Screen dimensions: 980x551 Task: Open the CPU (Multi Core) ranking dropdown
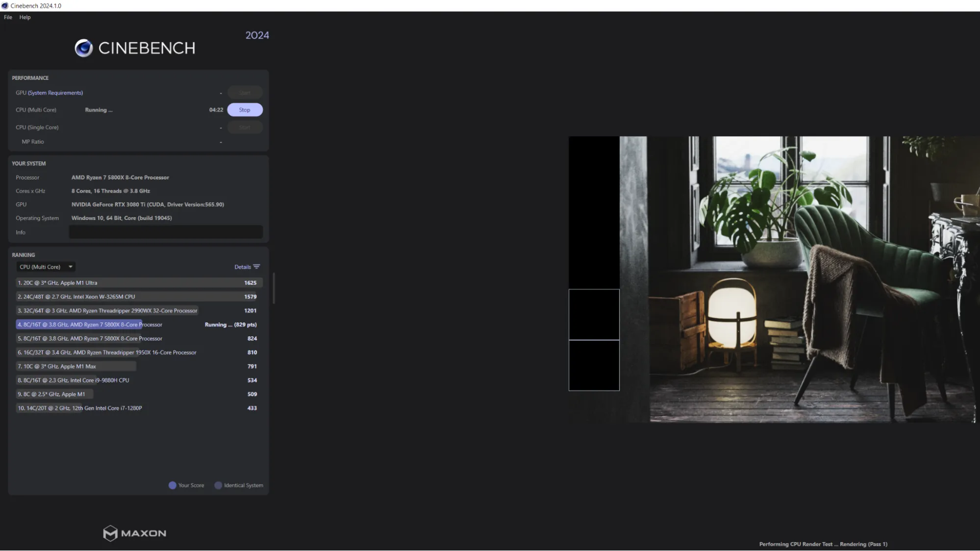pos(46,267)
